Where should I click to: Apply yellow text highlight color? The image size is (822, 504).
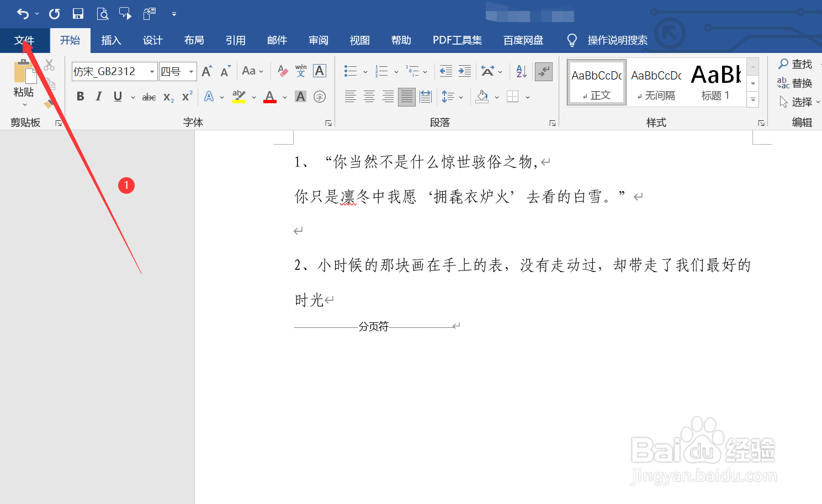tap(238, 96)
